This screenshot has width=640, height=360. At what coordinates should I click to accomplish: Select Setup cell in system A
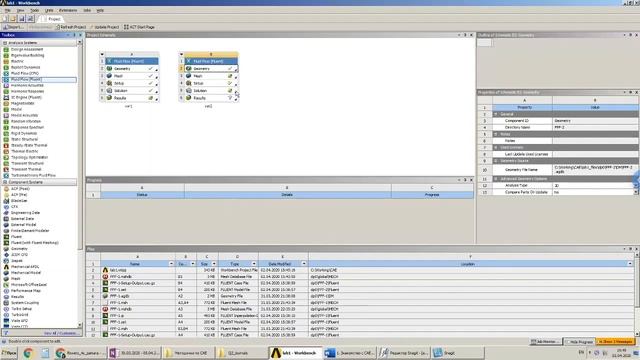pos(132,83)
